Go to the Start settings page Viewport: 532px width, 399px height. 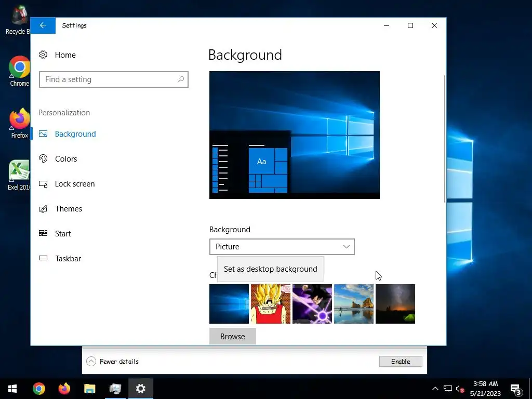[63, 234]
